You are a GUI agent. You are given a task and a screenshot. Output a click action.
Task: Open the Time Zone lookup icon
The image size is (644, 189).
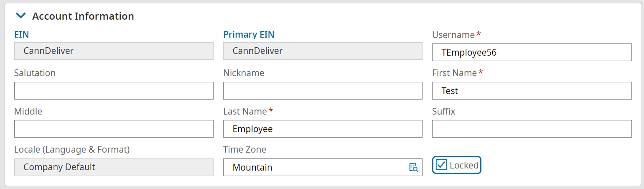[x=413, y=167]
